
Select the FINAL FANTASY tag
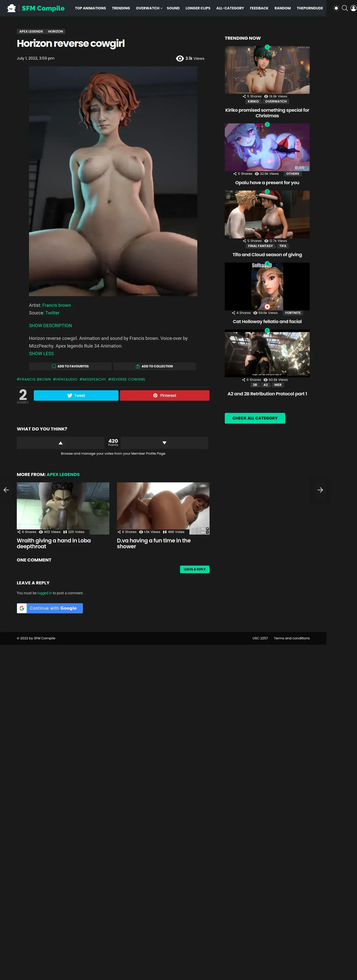pos(260,246)
